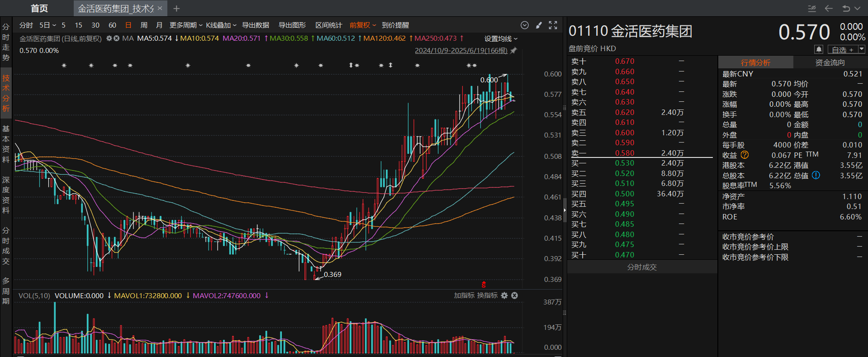The height and width of the screenshot is (357, 868).
Task: Expand the 设置均线 dropdown
Action: tap(500, 39)
